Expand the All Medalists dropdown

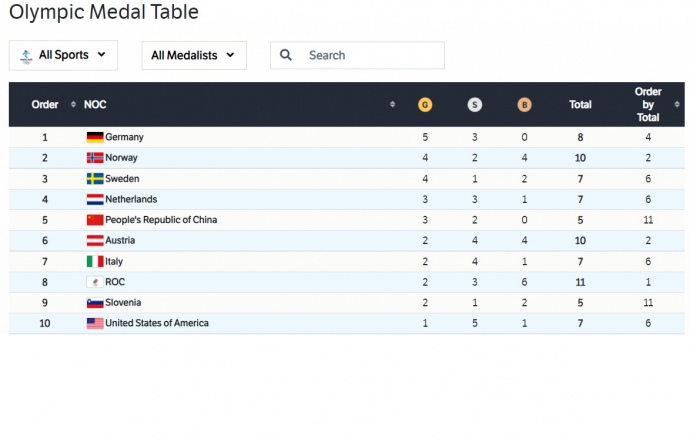point(194,56)
